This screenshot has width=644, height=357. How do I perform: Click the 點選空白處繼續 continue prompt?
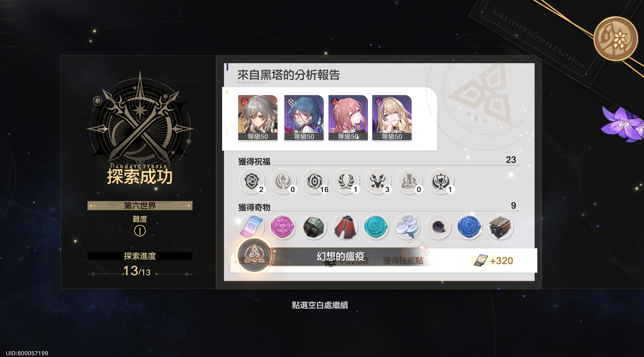click(320, 305)
